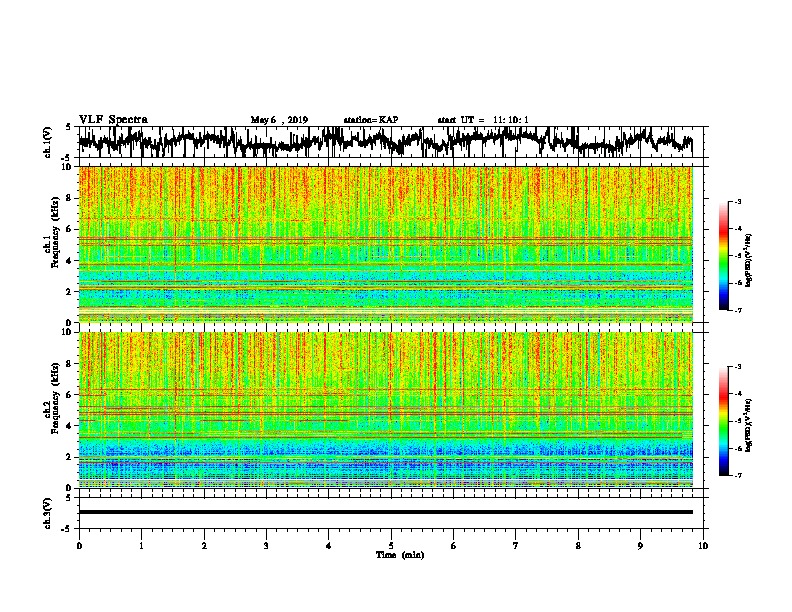The image size is (792, 612).
Task: Click the '-7' label on ch.1 color scale
Action: pos(738,310)
